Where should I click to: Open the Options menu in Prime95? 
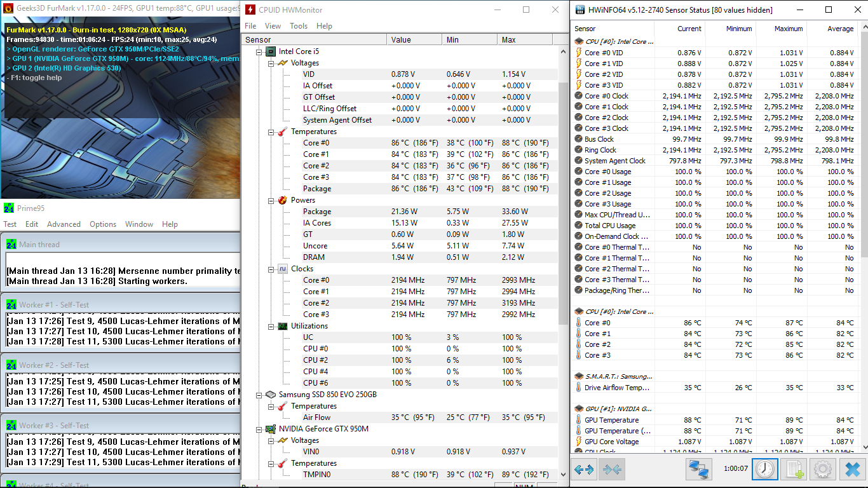pos(103,224)
